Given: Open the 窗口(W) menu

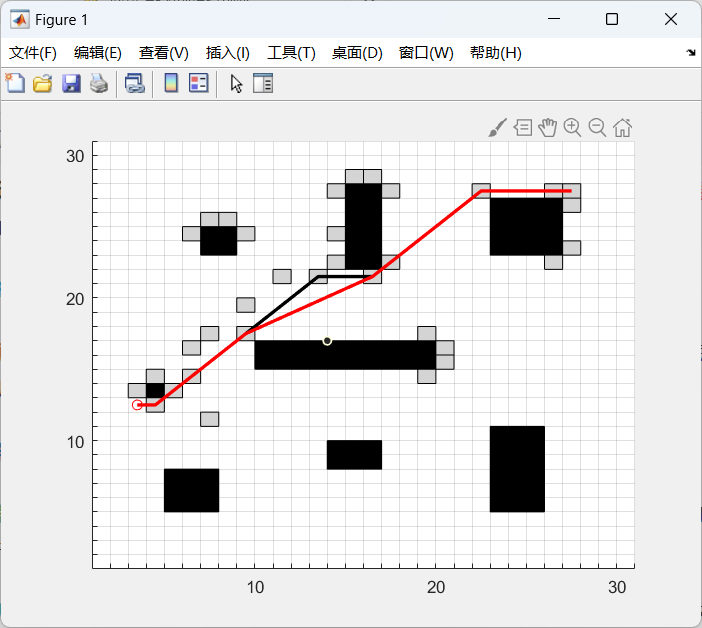Looking at the screenshot, I should tap(426, 53).
